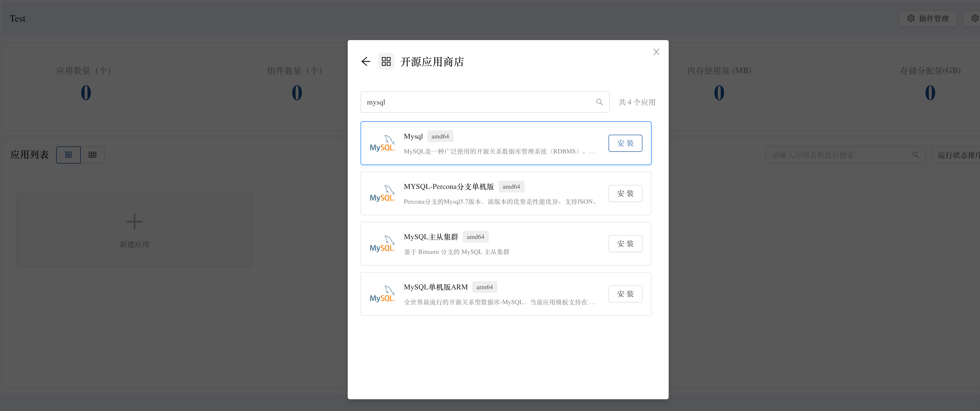Click the search magnifier in the mysql field
The image size is (980, 411).
point(600,102)
